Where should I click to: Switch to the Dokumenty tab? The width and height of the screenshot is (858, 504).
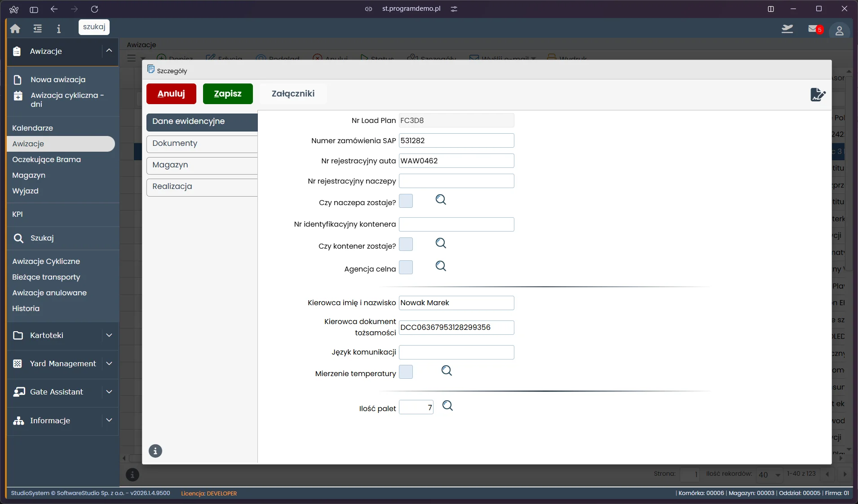(x=202, y=144)
